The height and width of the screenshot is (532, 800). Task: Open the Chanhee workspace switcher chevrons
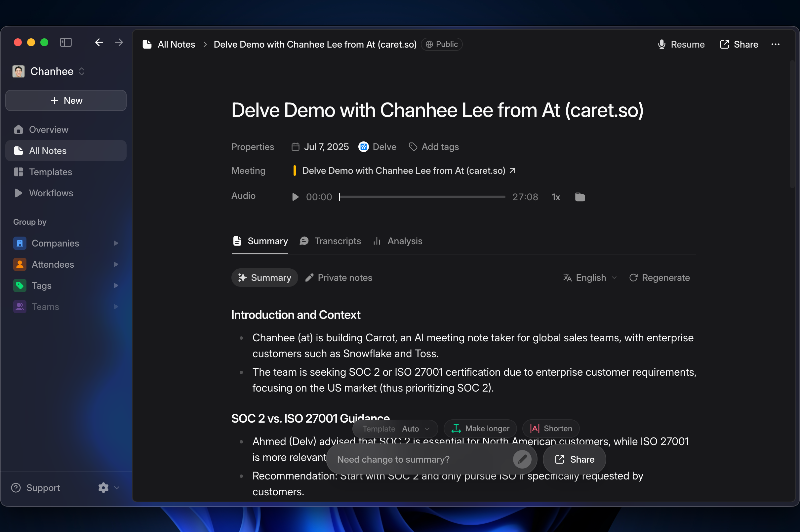(81, 71)
